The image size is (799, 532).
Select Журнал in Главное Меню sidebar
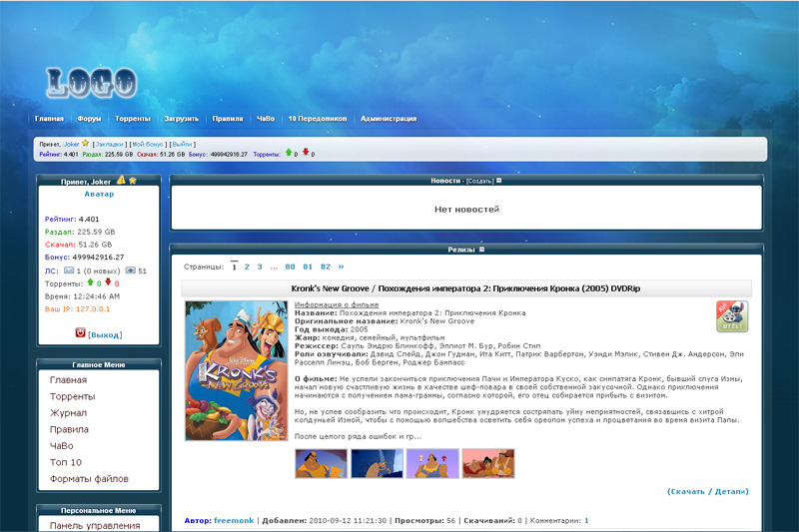click(68, 413)
